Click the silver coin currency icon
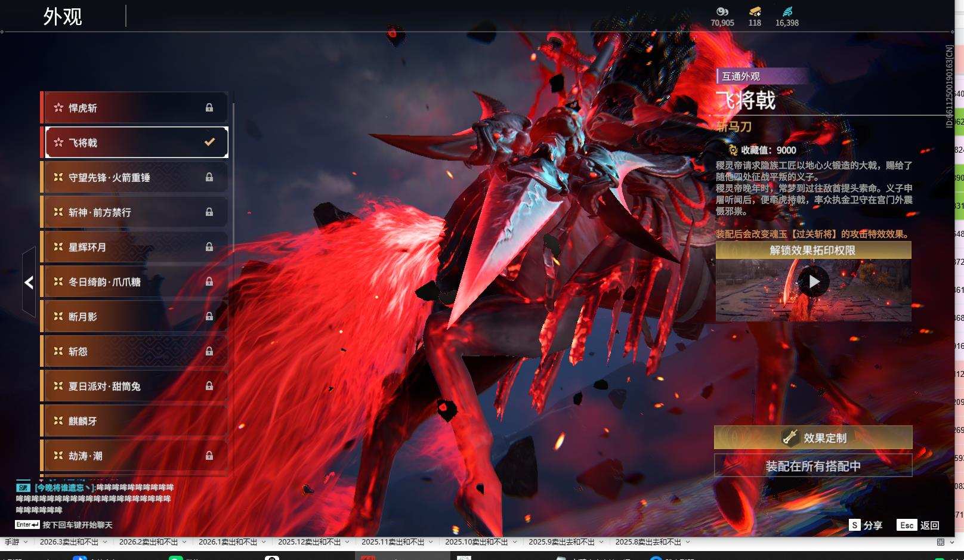This screenshot has height=560, width=964. (722, 11)
